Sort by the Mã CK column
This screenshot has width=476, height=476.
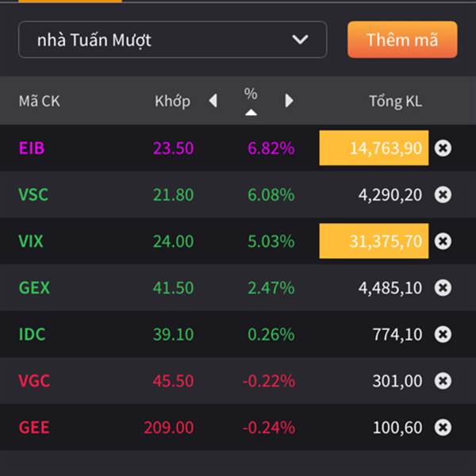[40, 101]
